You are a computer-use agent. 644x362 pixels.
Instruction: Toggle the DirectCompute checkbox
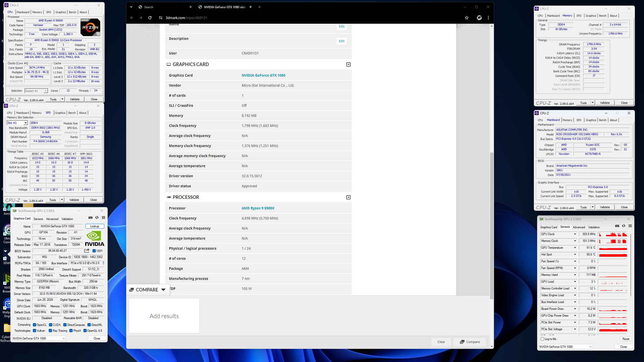pos(65,325)
